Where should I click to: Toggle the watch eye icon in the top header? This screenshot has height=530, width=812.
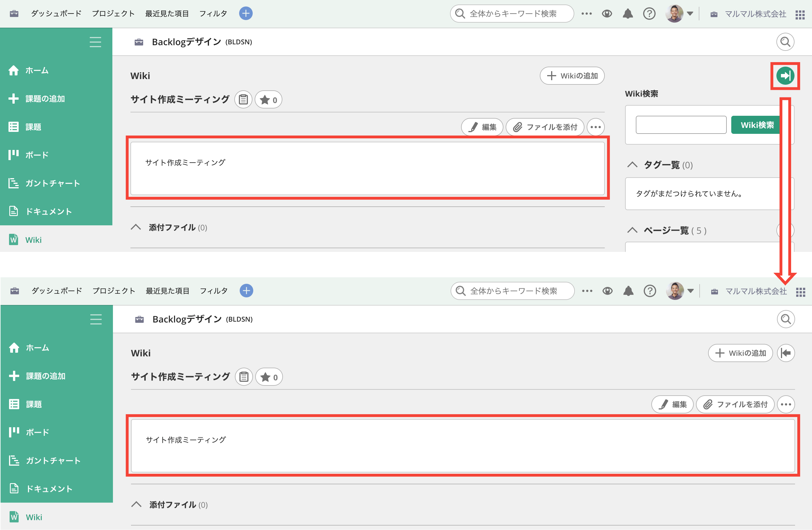(607, 14)
